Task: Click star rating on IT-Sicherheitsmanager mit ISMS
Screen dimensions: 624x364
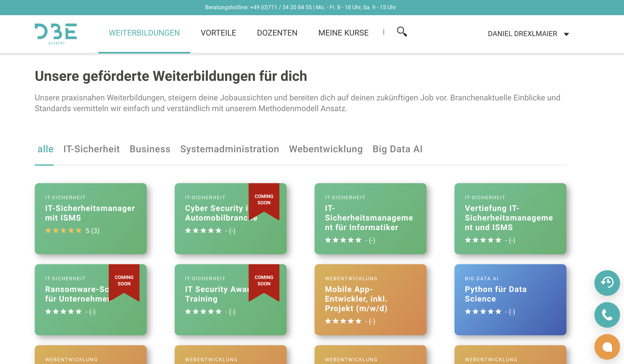Action: coord(63,231)
